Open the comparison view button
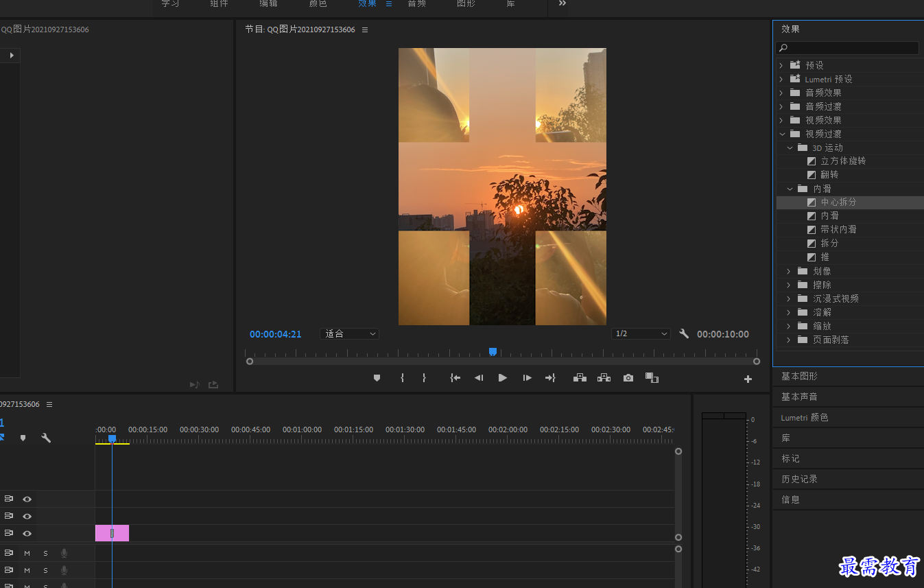The height and width of the screenshot is (588, 924). click(652, 378)
